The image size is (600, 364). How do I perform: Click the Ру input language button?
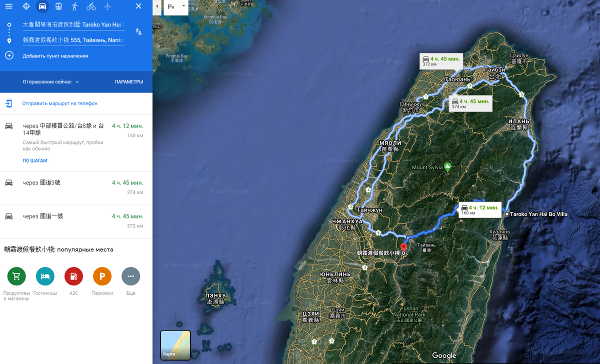coord(171,7)
